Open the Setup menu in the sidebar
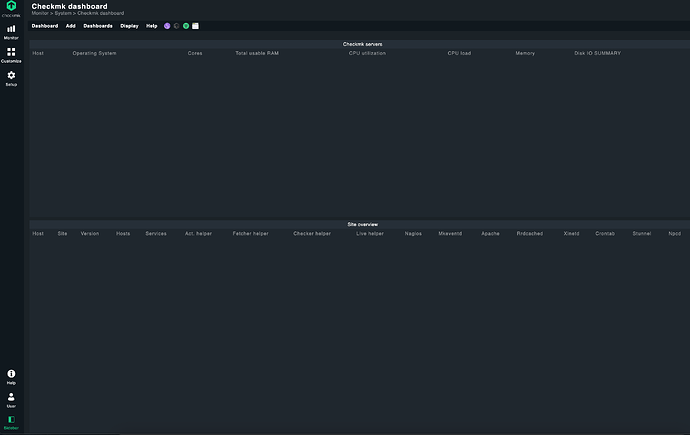 point(11,77)
